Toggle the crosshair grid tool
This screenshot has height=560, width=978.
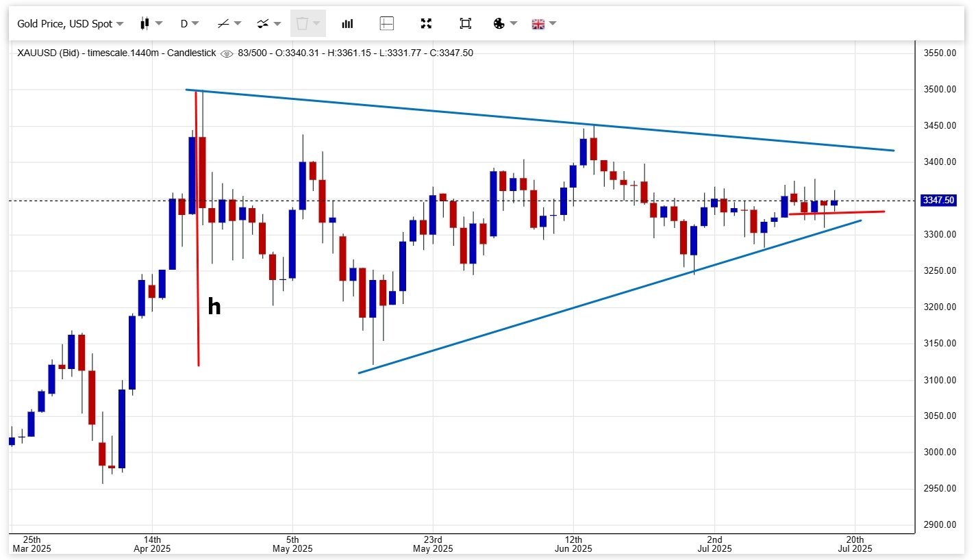click(x=387, y=23)
